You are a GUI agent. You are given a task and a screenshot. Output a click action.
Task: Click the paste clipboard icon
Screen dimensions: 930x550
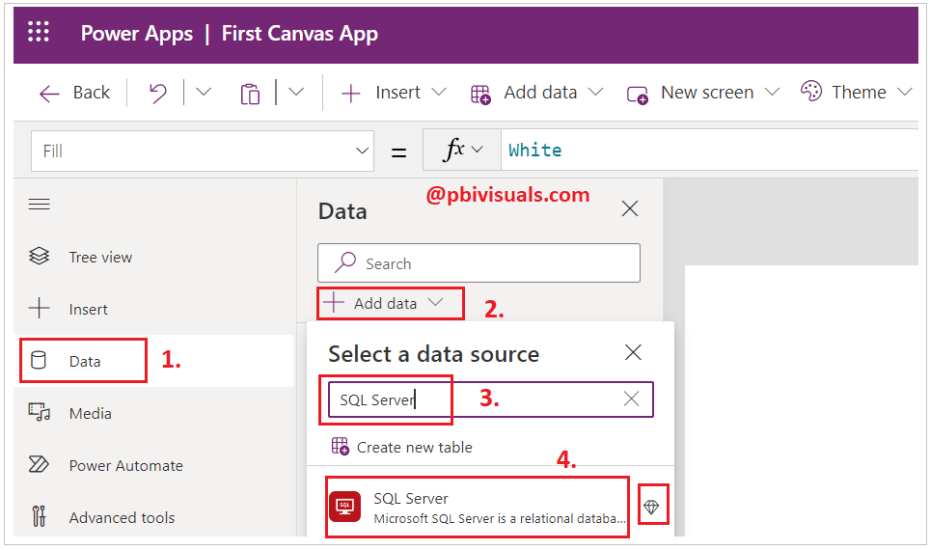250,94
